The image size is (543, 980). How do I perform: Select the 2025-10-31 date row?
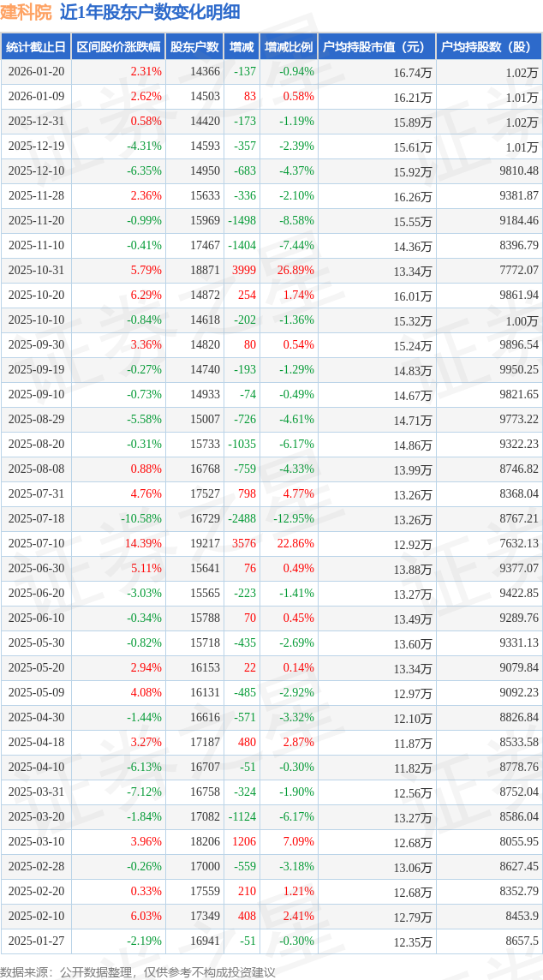click(x=36, y=271)
